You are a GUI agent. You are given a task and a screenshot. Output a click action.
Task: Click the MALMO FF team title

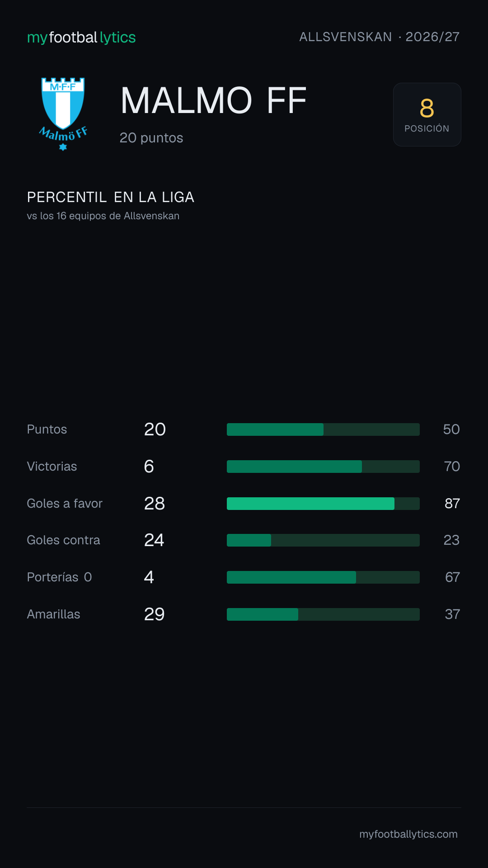pos(214,100)
